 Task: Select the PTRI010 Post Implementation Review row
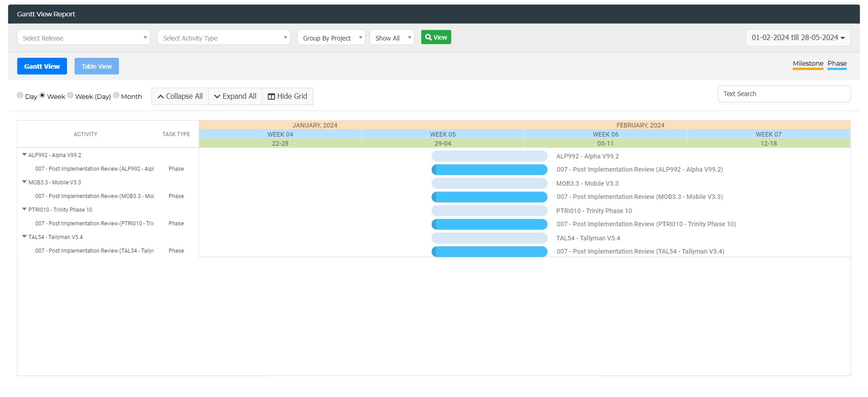tap(108, 224)
